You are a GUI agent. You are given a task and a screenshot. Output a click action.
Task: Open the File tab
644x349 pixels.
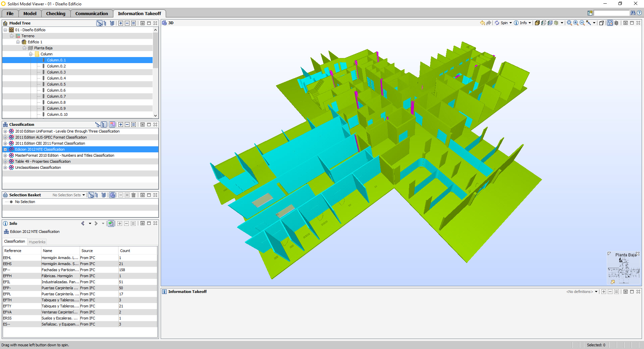click(10, 13)
